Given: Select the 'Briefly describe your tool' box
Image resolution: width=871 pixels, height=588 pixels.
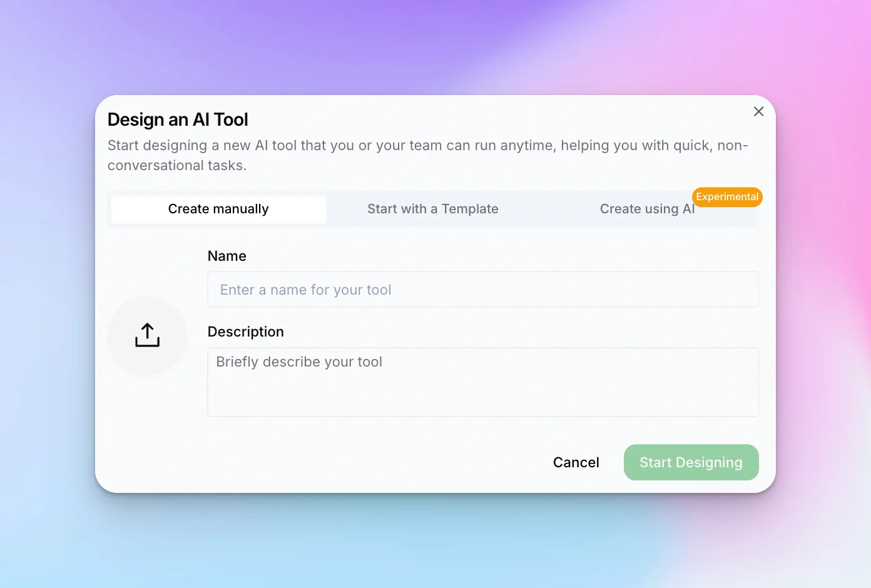Looking at the screenshot, I should (x=483, y=382).
